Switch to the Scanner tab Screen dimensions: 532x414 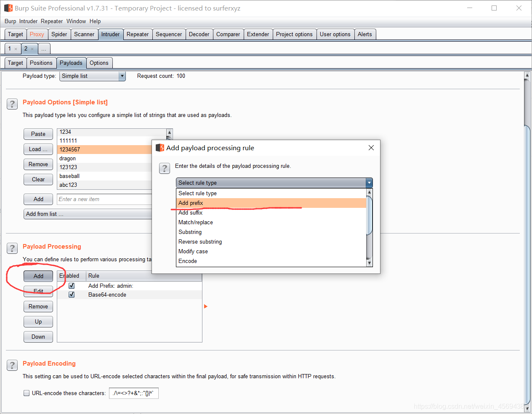(x=84, y=34)
